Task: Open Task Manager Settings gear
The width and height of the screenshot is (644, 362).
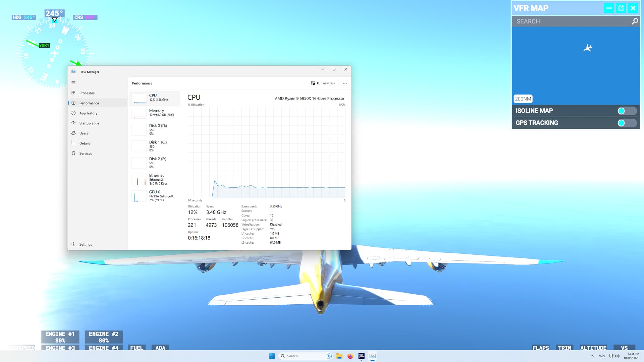Action: coord(73,244)
